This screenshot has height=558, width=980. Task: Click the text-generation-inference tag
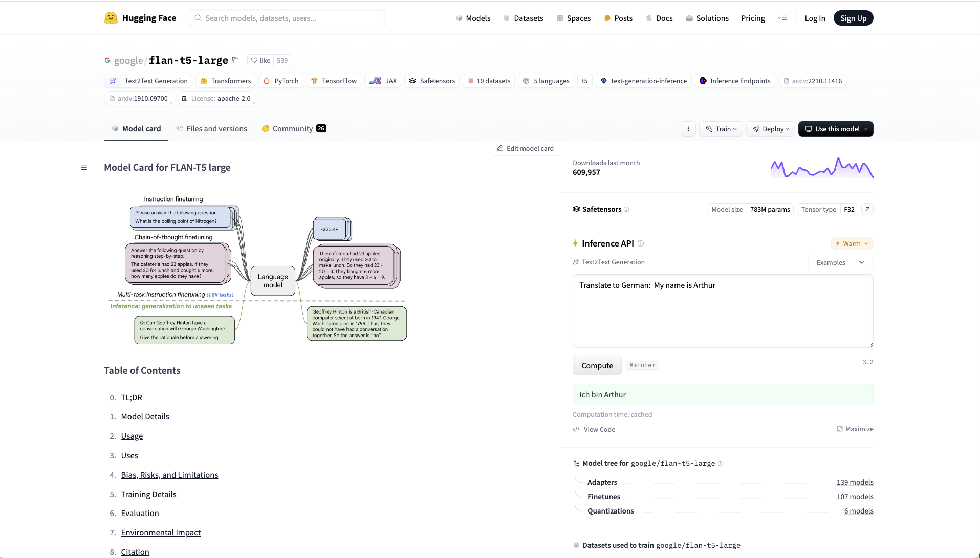click(x=644, y=81)
